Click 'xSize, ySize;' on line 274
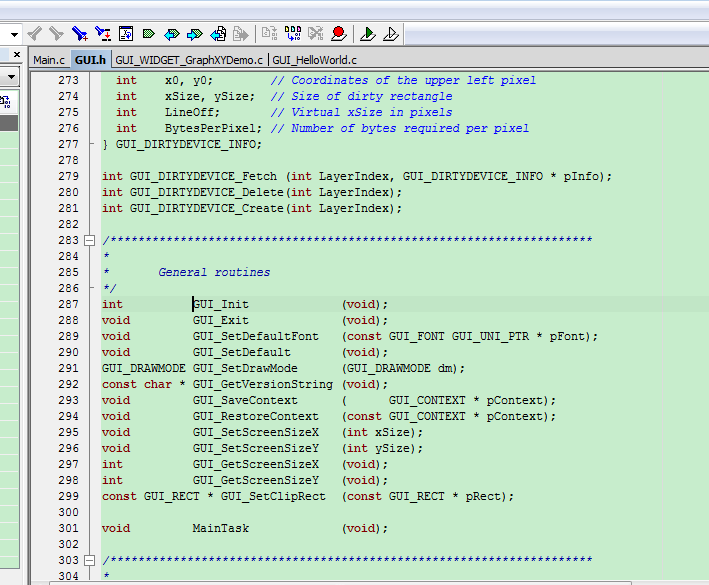The image size is (709, 585). click(210, 96)
